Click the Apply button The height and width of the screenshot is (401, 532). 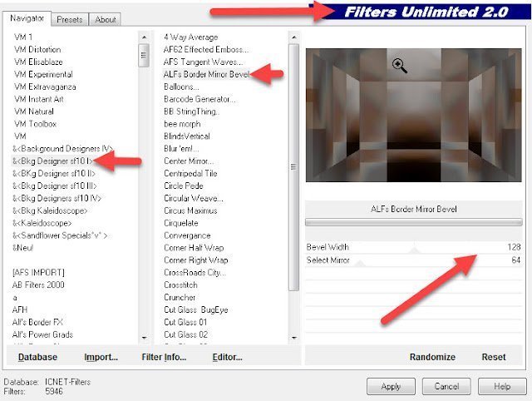(x=391, y=387)
